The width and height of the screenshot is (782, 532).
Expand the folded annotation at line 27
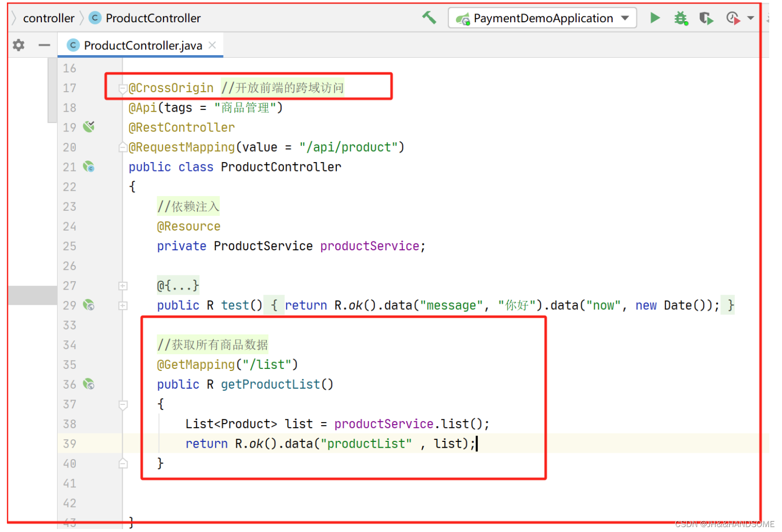coord(123,286)
